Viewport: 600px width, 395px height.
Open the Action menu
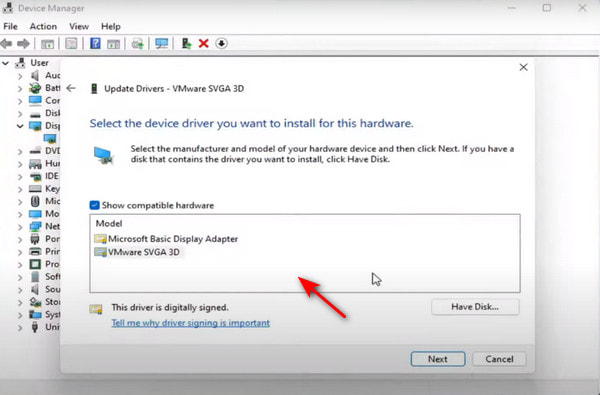(x=43, y=26)
